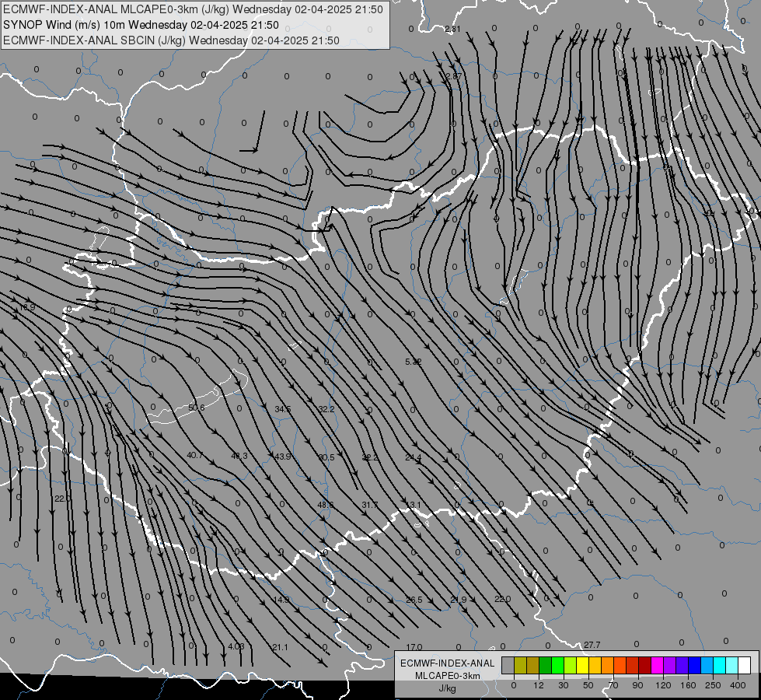Click the legend label ECMWF-INDEX-ANAL
The width and height of the screenshot is (761, 700).
coord(448,663)
